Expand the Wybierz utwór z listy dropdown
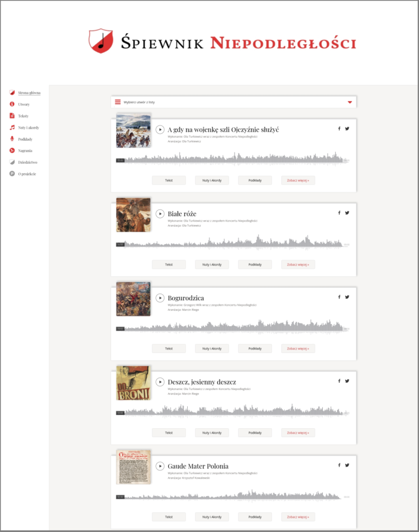Viewport: 419px width, 532px height. tap(233, 102)
